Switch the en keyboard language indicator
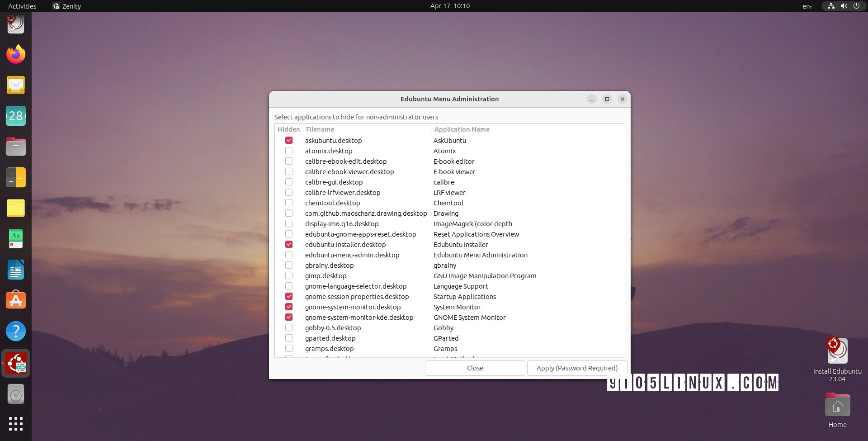This screenshot has width=868, height=441. coord(807,6)
